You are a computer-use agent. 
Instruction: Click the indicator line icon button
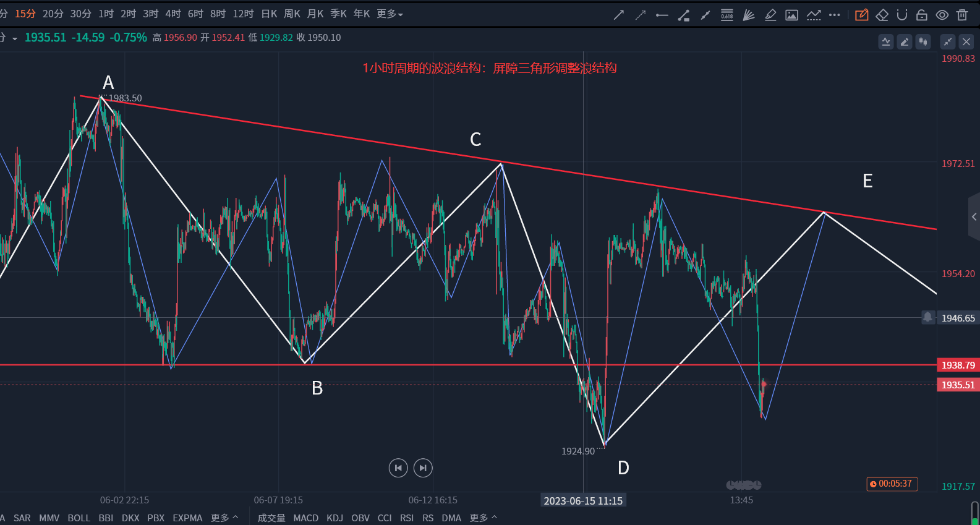coord(886,41)
